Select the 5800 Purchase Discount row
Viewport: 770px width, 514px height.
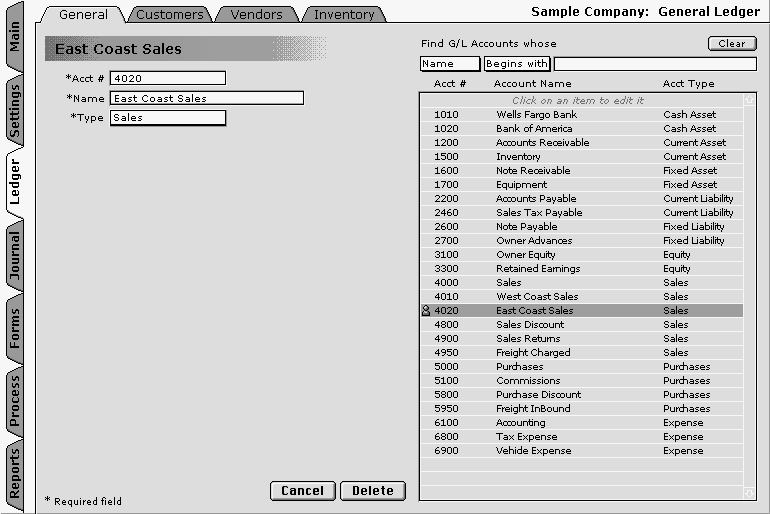(581, 394)
